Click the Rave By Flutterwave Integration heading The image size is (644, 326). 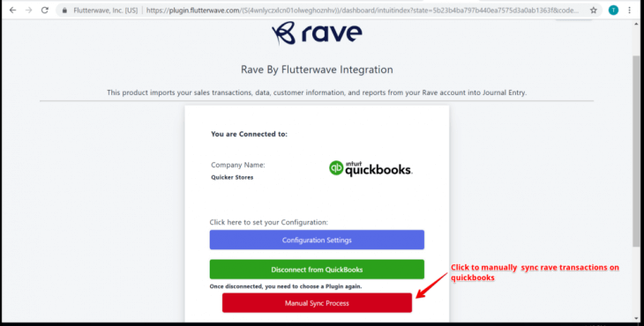317,70
